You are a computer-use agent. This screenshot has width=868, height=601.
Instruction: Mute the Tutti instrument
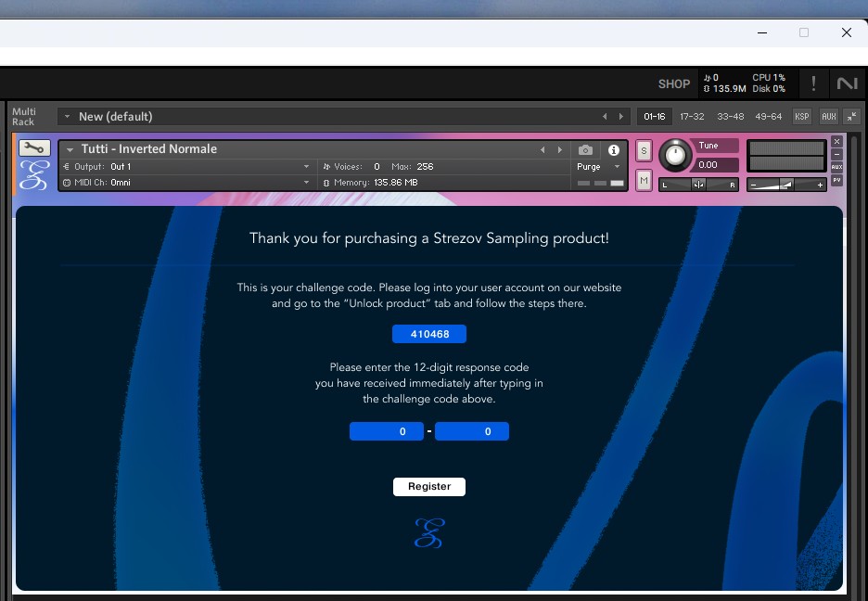[x=644, y=179]
